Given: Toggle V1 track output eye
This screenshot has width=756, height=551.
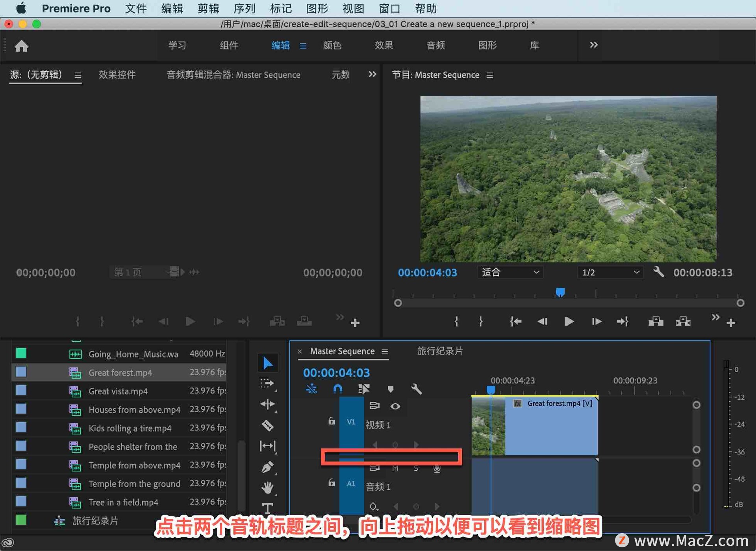Looking at the screenshot, I should 395,406.
